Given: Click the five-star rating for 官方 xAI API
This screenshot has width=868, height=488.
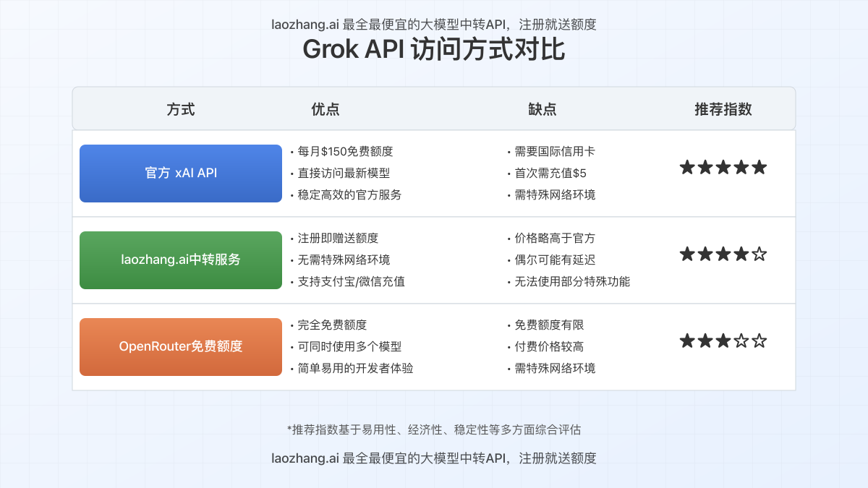Looking at the screenshot, I should (723, 168).
